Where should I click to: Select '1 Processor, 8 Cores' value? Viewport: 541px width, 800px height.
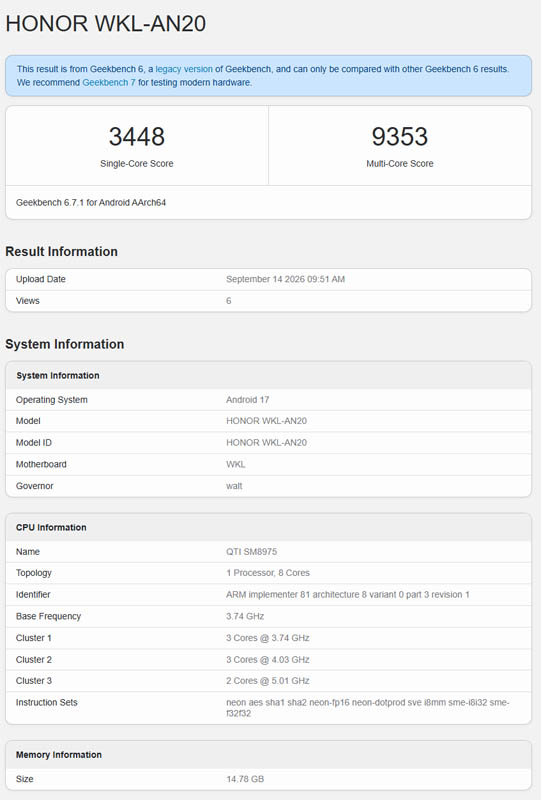268,573
